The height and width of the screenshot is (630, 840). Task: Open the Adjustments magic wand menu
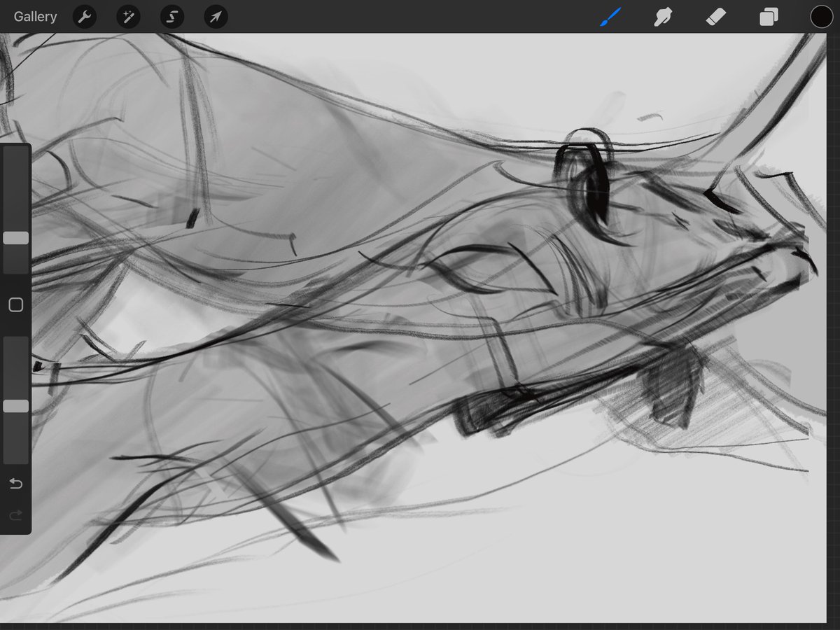[x=128, y=17]
